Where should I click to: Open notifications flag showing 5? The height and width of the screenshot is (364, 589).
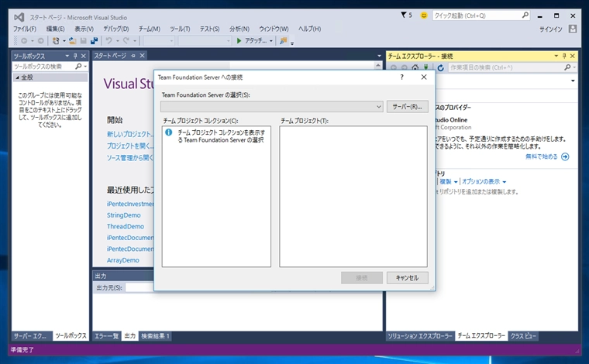click(406, 15)
